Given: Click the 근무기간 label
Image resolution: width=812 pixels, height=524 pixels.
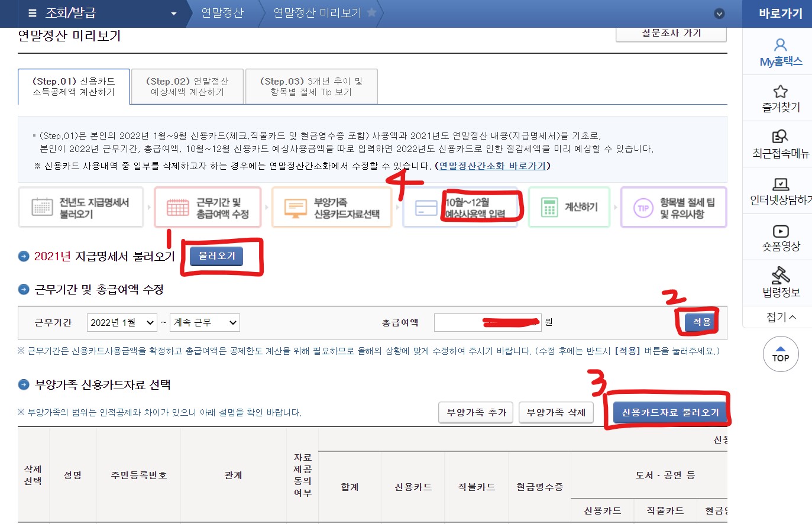Looking at the screenshot, I should tap(53, 322).
